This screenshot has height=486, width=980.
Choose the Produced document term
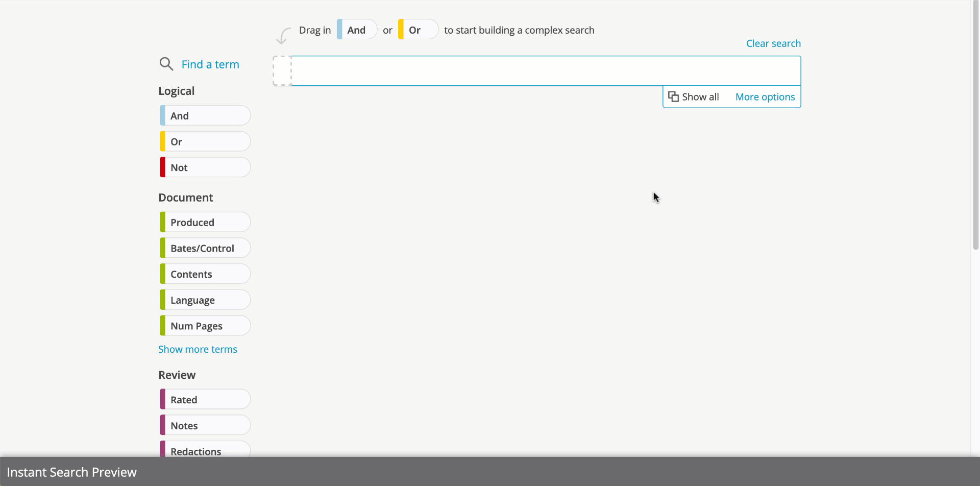tap(205, 222)
